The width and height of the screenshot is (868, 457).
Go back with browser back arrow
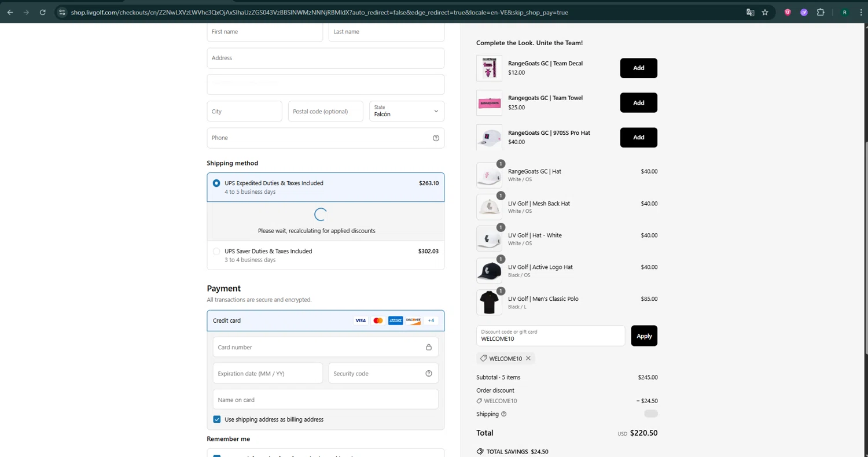[x=10, y=12]
